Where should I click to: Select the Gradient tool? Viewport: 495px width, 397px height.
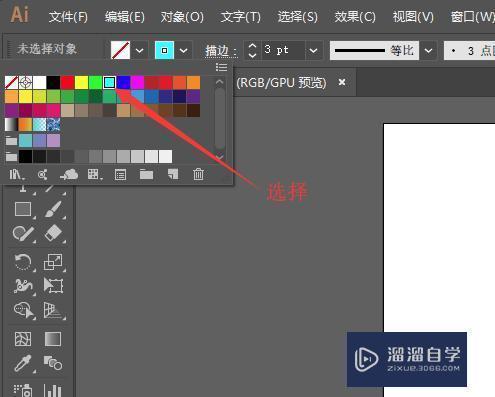pyautogui.click(x=53, y=339)
